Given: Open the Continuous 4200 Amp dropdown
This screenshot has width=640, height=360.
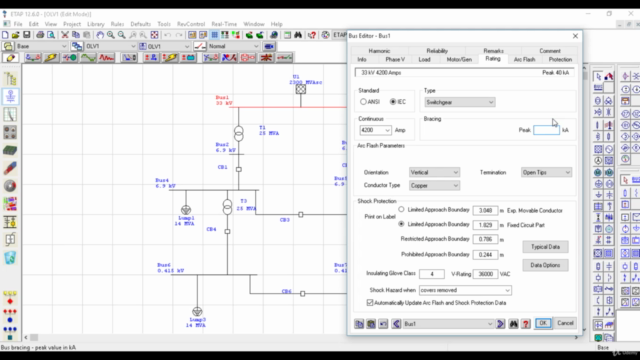Looking at the screenshot, I should (376, 130).
